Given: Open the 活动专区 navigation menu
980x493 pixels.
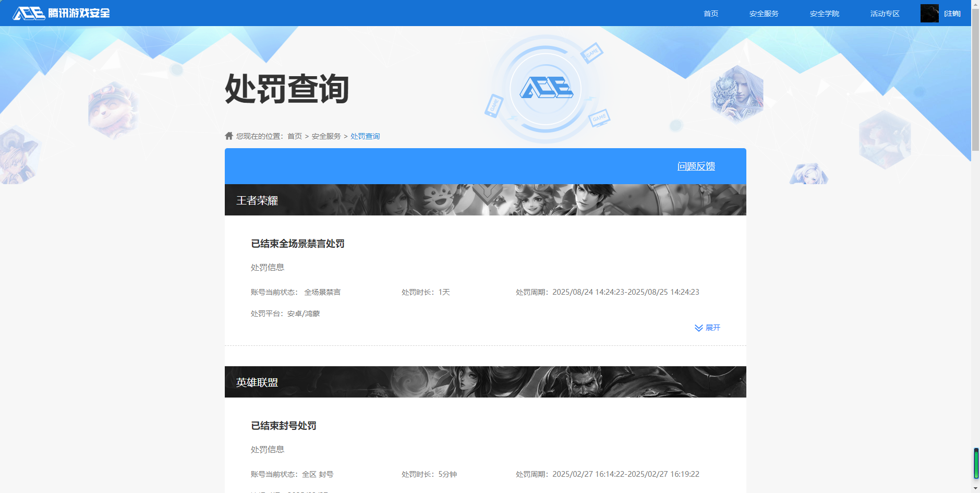Looking at the screenshot, I should 885,14.
